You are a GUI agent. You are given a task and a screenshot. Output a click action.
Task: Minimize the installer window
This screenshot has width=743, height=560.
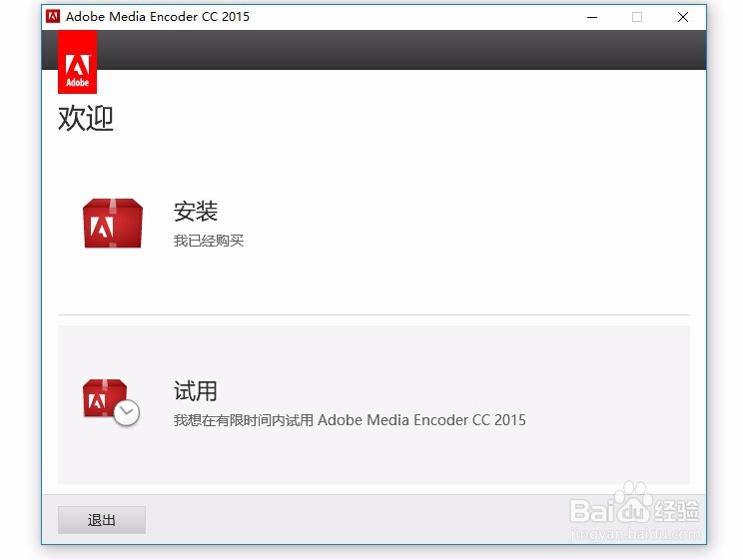[592, 17]
